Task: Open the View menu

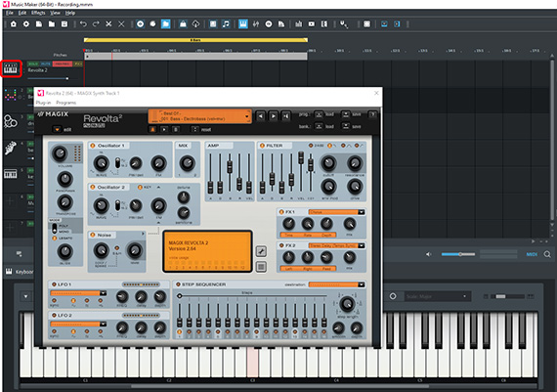Action: pos(55,13)
